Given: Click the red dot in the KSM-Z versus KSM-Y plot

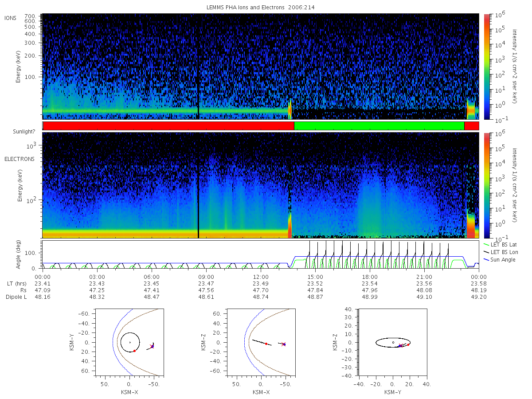Looking at the screenshot, I should (x=408, y=344).
